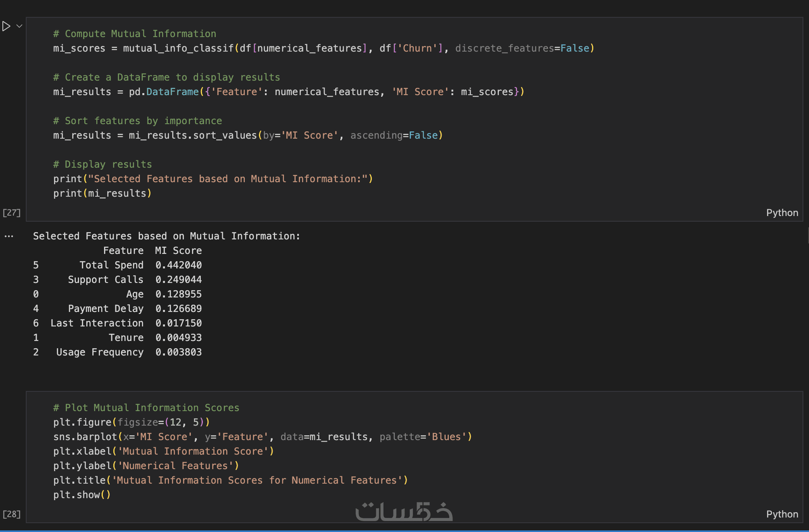Image resolution: width=809 pixels, height=532 pixels.
Task: Click the pd.DataFrame constructor call
Action: tap(164, 92)
